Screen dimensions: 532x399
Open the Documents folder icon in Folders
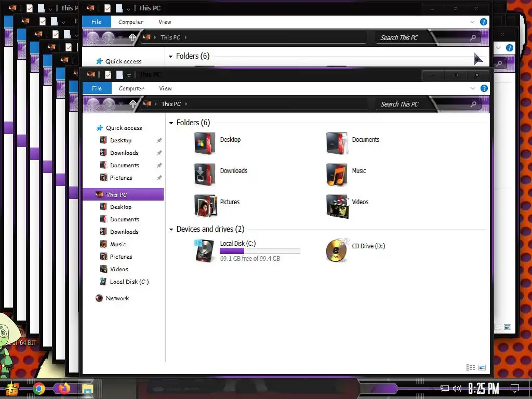pos(337,143)
